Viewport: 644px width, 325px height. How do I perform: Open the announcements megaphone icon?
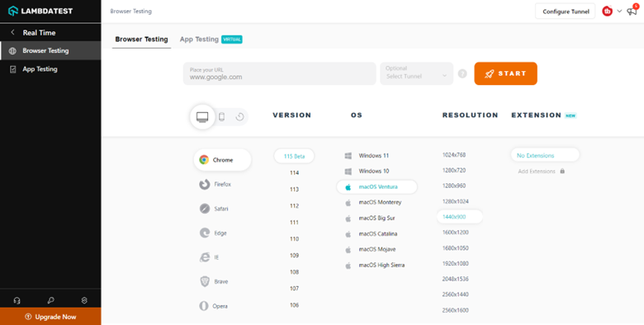632,11
